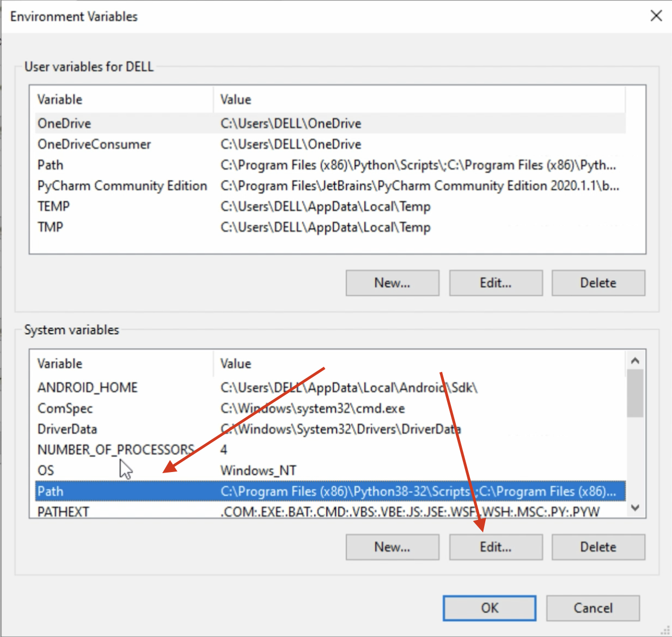Cancel the Environment Variables dialog
Screen dimensions: 672x637
point(592,608)
